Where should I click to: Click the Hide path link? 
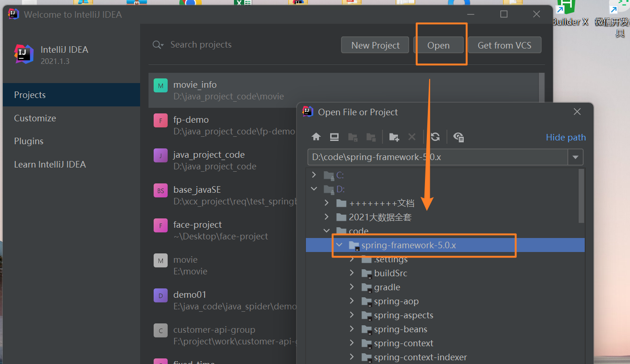click(566, 137)
